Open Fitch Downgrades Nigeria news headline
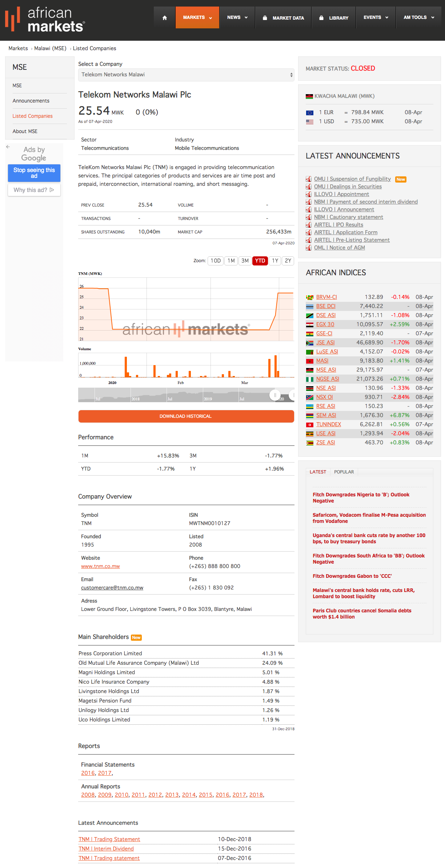Viewport: 445px width, 868px height. [361, 498]
